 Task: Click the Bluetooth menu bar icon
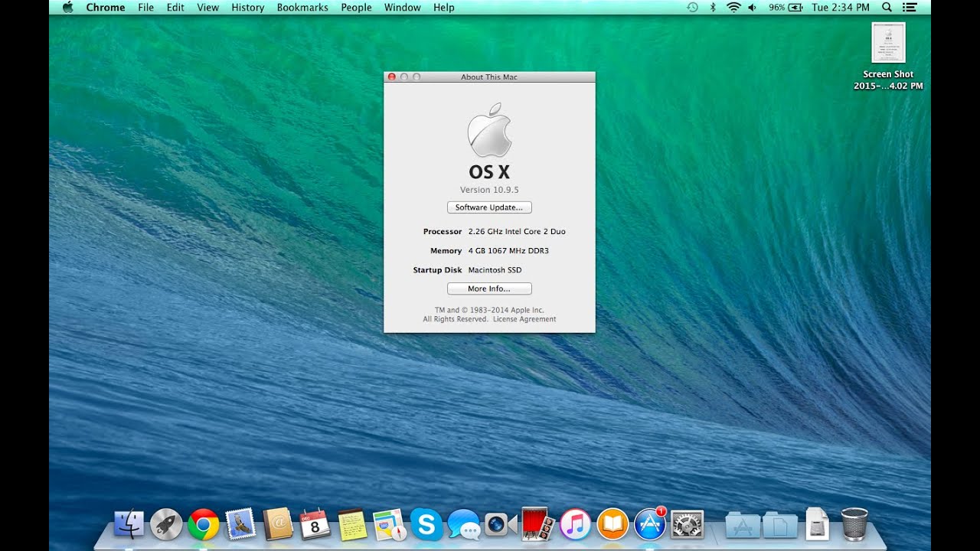[713, 7]
